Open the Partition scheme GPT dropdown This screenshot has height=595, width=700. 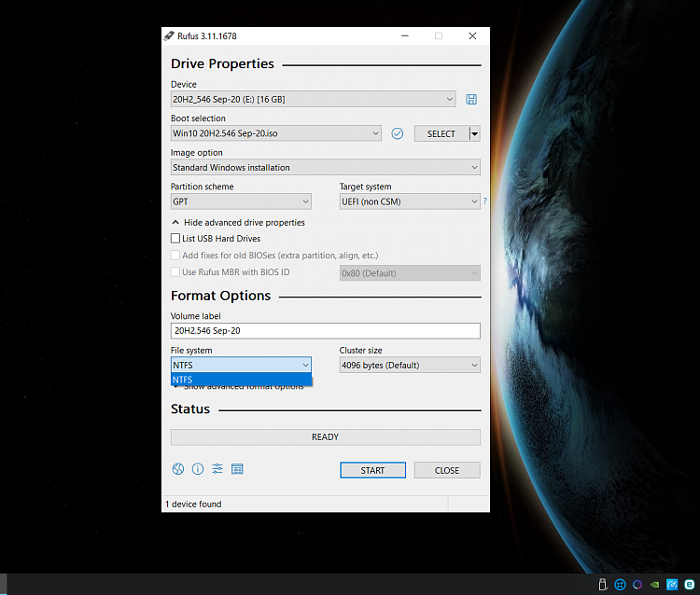(241, 201)
